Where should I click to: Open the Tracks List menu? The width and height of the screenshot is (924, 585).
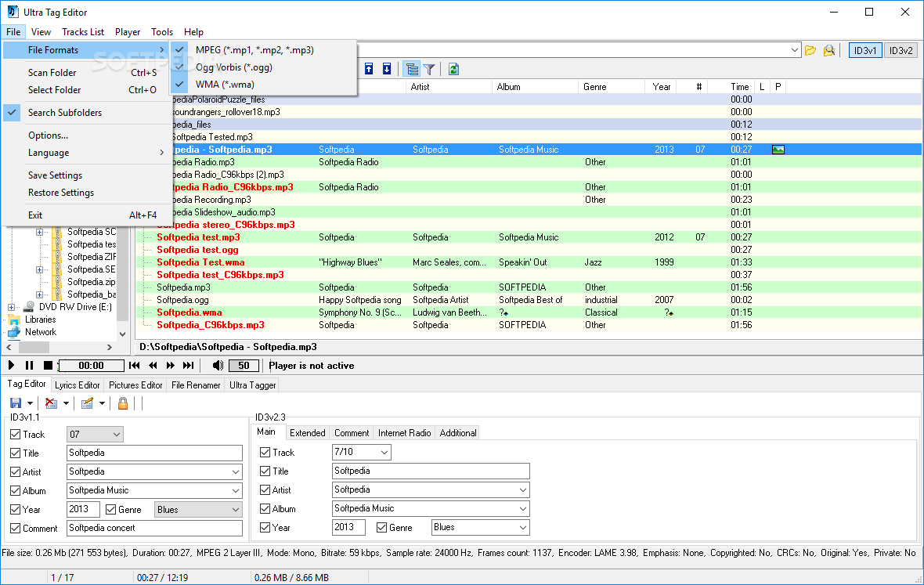tap(82, 32)
